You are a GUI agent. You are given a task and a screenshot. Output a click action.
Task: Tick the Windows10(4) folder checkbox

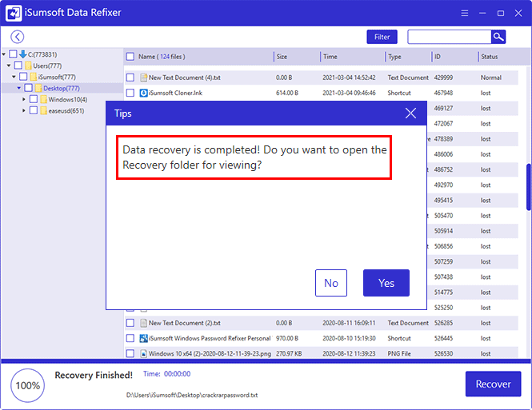click(34, 99)
